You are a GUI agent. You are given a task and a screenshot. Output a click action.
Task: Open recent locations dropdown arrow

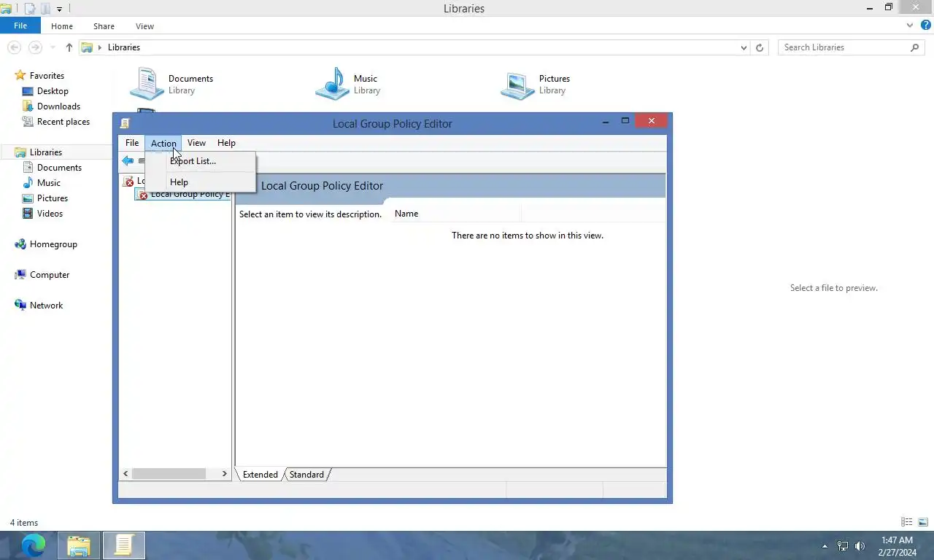(53, 47)
